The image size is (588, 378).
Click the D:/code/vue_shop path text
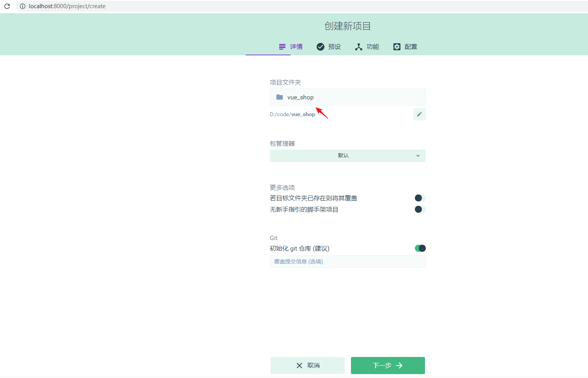292,114
